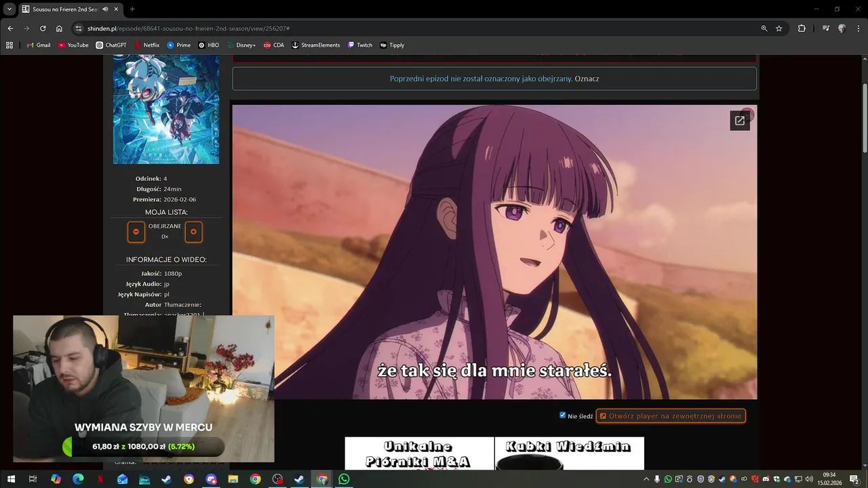Open clock and date 09:34 flyout
Image resolution: width=868 pixels, height=488 pixels.
(x=829, y=479)
